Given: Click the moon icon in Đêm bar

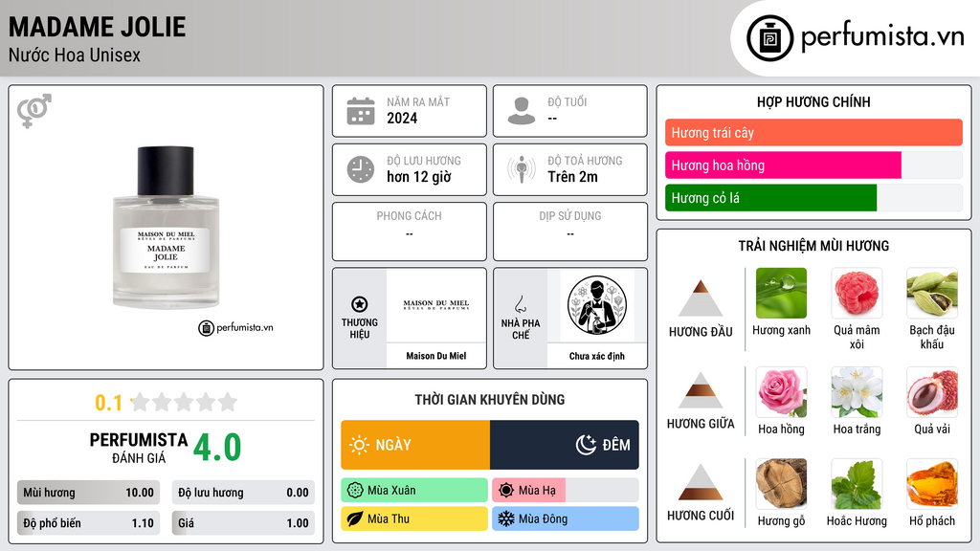Looking at the screenshot, I should pyautogui.click(x=586, y=445).
